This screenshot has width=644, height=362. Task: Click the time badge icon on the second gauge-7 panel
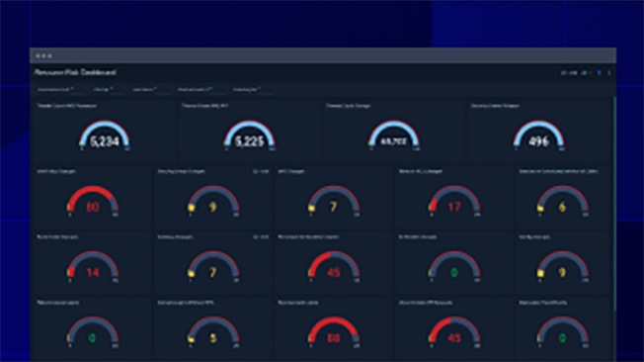pos(261,237)
